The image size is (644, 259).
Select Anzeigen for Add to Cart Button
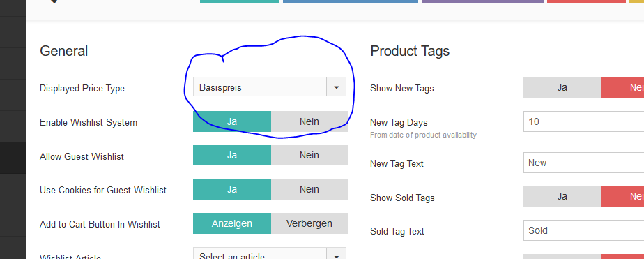[232, 223]
